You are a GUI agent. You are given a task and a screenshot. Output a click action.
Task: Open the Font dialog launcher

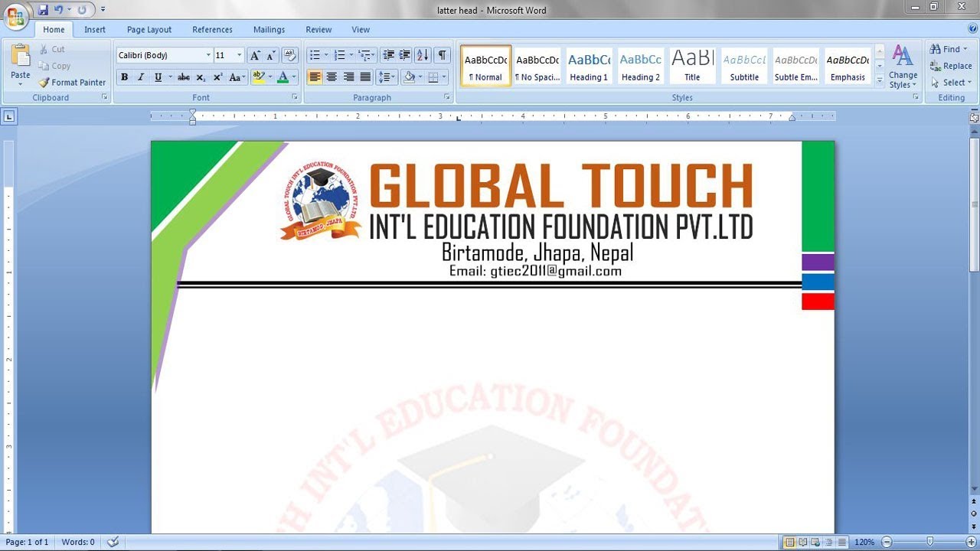point(296,98)
